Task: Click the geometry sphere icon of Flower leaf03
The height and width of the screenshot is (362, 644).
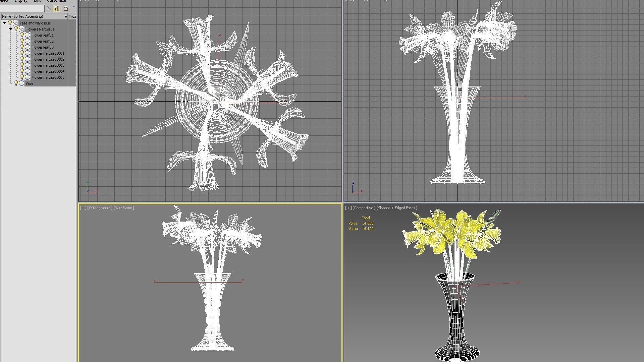Action: (28, 47)
